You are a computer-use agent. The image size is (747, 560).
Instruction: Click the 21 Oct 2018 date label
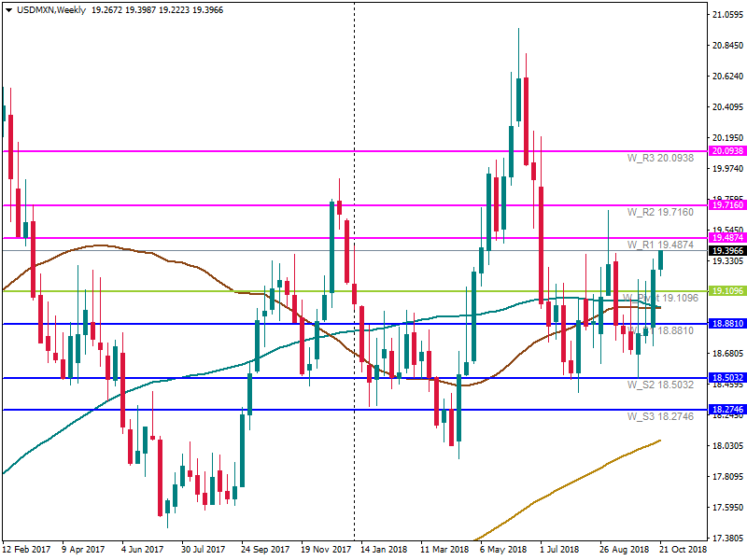684,551
